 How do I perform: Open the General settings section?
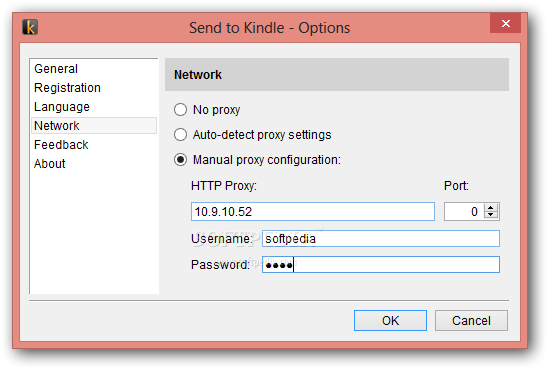[56, 68]
